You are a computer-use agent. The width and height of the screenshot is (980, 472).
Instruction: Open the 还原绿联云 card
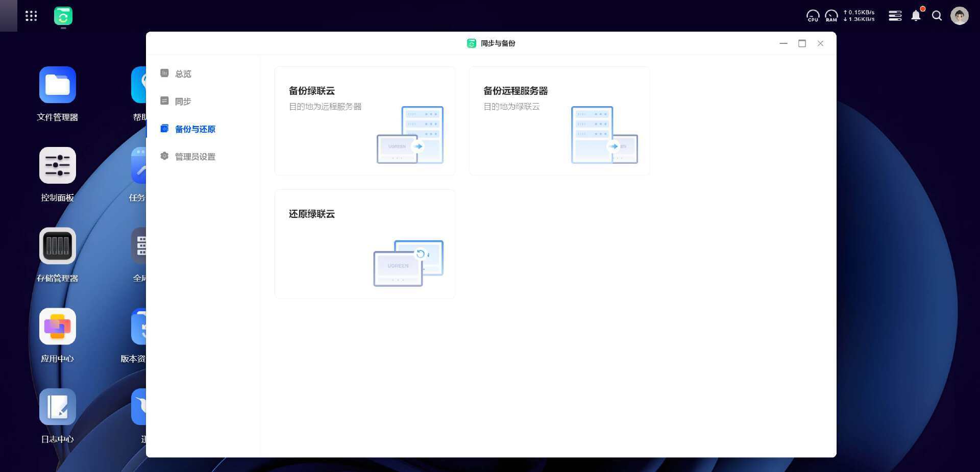pyautogui.click(x=365, y=244)
